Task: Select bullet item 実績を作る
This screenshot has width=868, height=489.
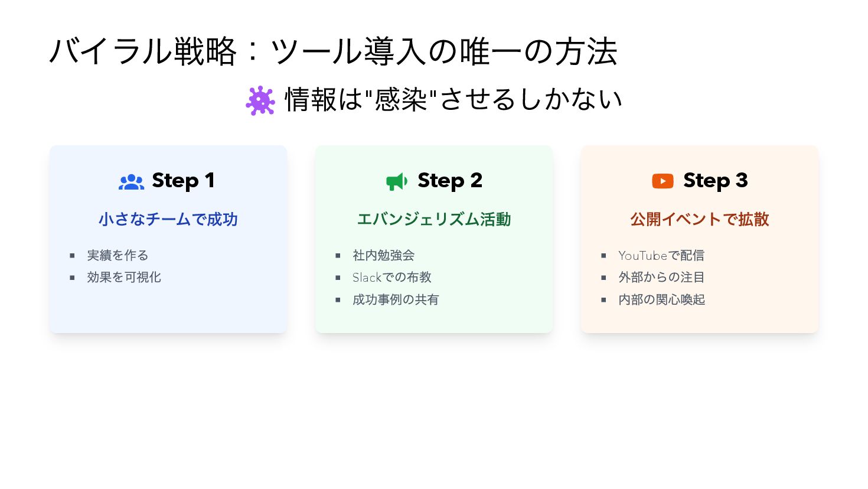Action: [118, 255]
